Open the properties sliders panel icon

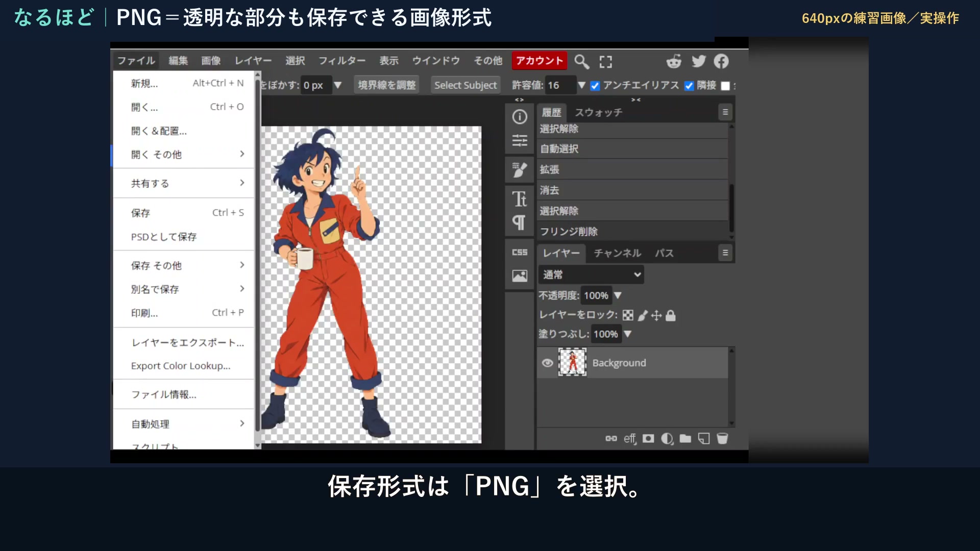[520, 140]
